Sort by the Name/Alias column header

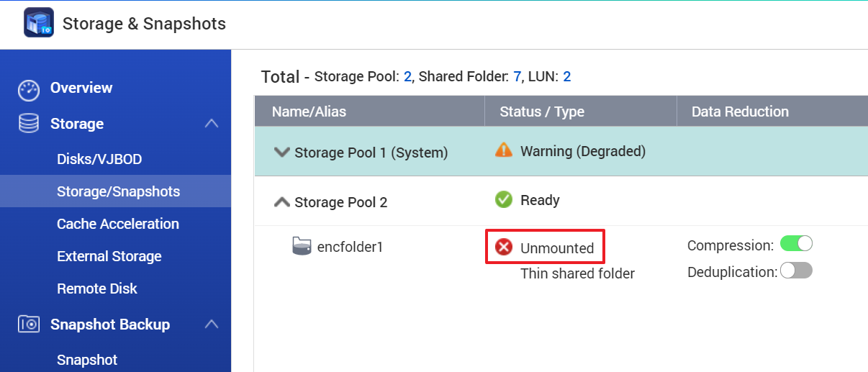(x=309, y=112)
